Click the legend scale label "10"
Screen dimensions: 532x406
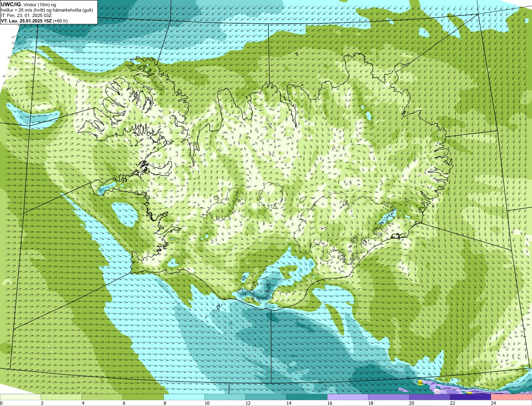(x=207, y=403)
